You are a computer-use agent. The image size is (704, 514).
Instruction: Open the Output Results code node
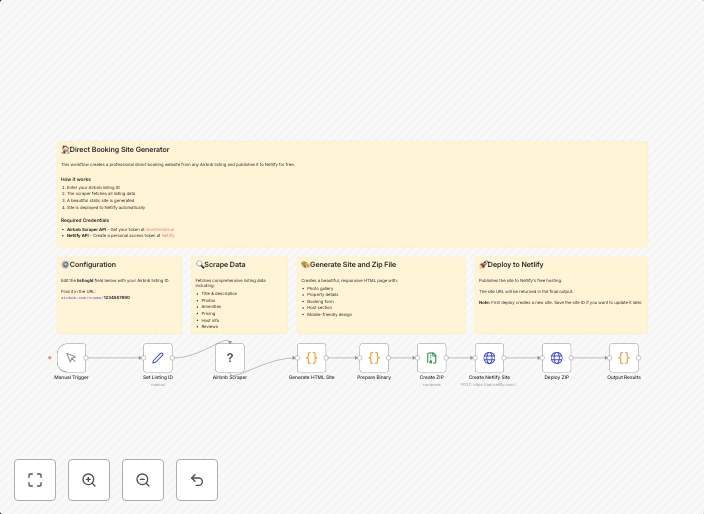(624, 358)
